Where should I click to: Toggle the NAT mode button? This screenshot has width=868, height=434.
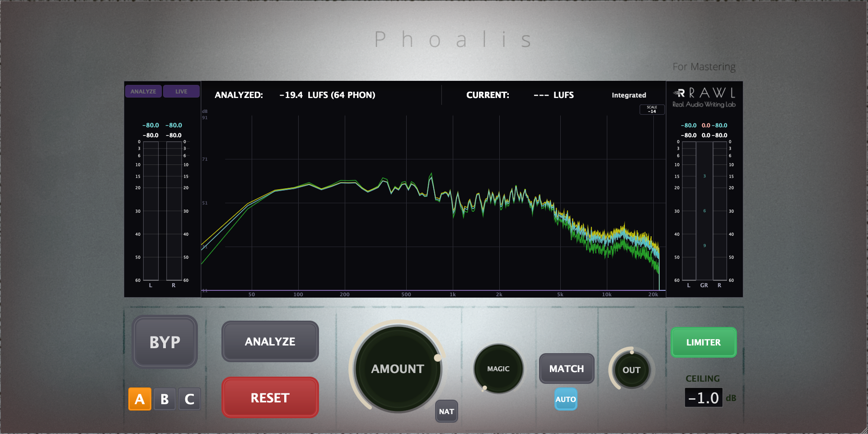point(446,411)
